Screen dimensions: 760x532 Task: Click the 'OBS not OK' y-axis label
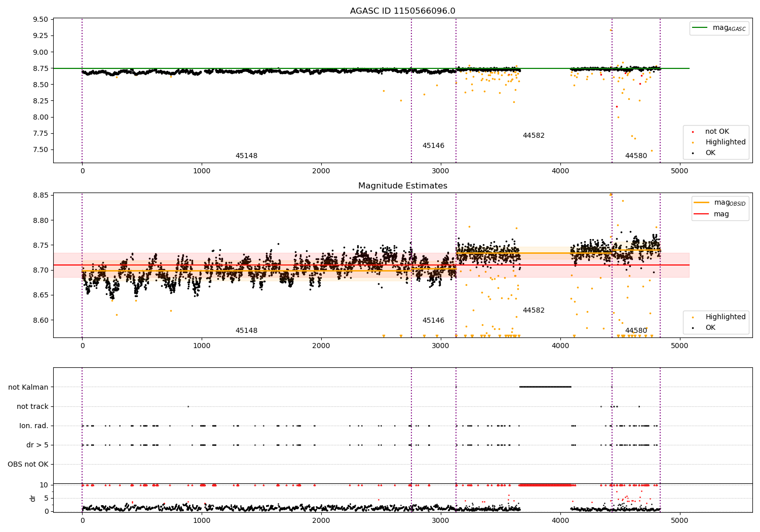coord(28,465)
